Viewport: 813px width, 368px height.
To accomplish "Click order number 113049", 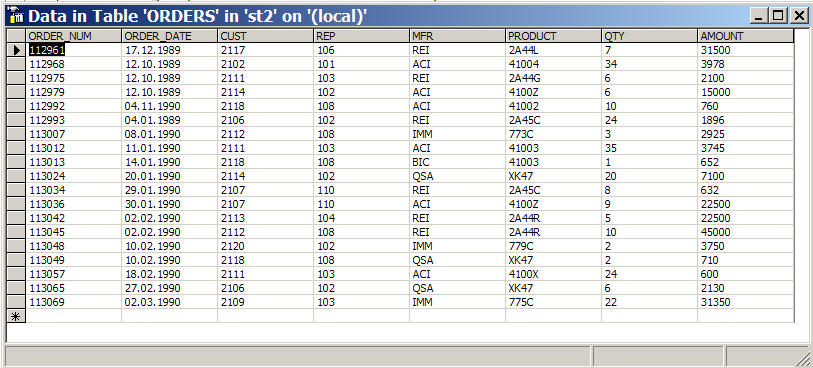I will tap(74, 260).
